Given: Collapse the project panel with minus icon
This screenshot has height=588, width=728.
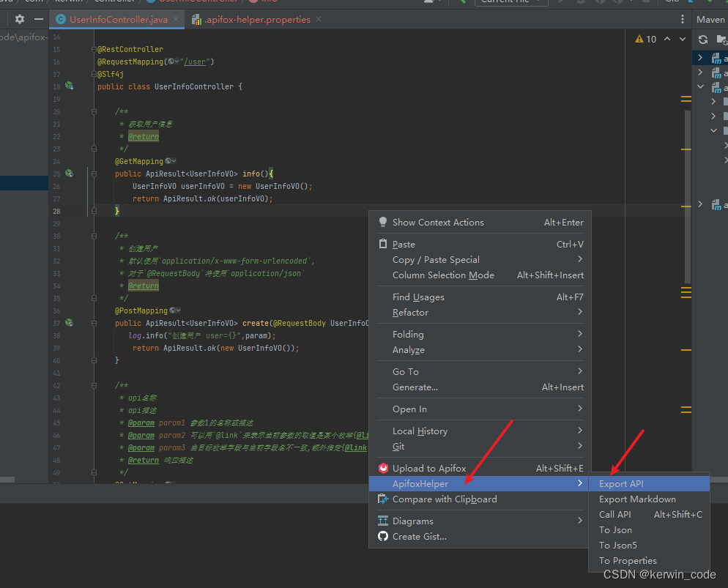Looking at the screenshot, I should point(39,19).
